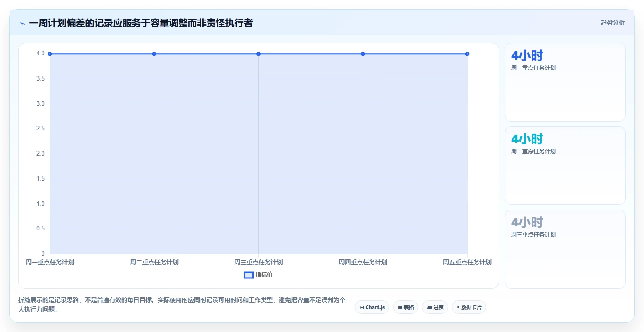Click the bar icon in the 进度 chip
Viewport: 644px width, 332px height.
[x=429, y=308]
